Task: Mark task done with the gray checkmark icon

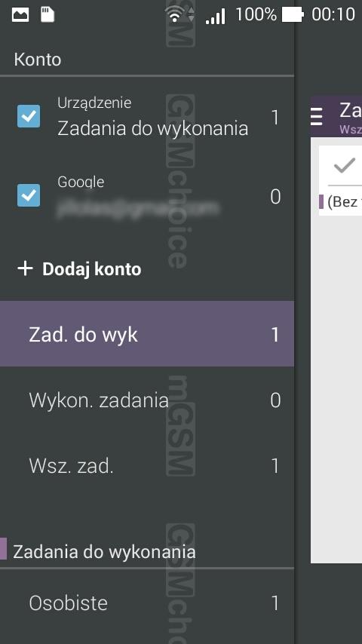Action: point(345,166)
